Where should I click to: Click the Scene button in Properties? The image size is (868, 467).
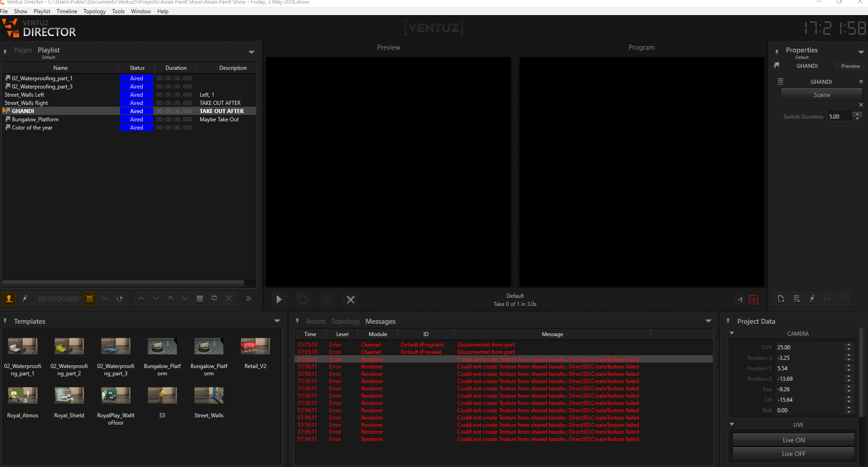821,95
